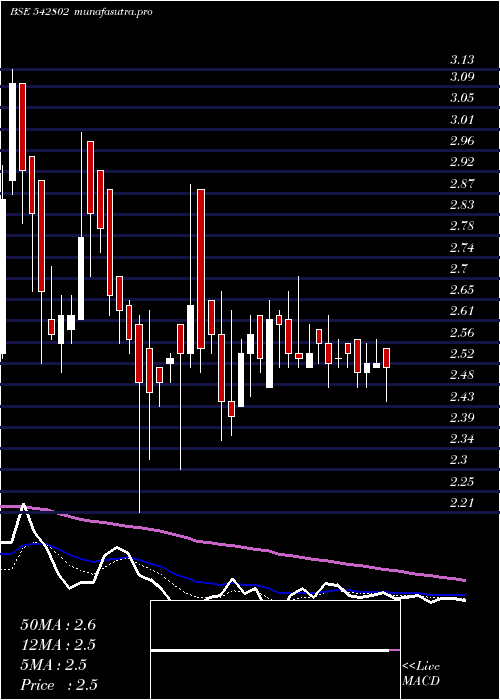Select the 3.05 price axis label
The height and width of the screenshot is (700, 500).
coord(462,98)
